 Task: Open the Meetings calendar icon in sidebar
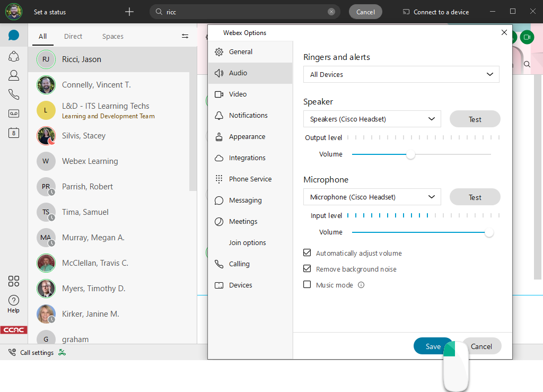[x=14, y=133]
